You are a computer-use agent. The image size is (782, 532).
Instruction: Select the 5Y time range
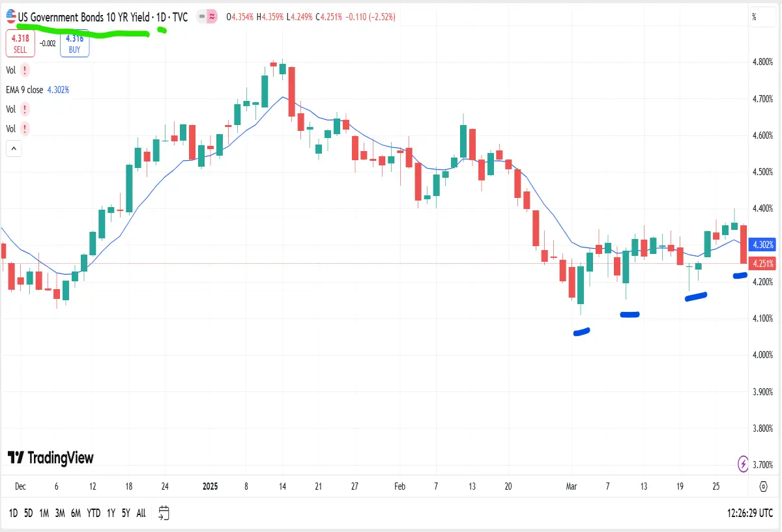click(126, 513)
